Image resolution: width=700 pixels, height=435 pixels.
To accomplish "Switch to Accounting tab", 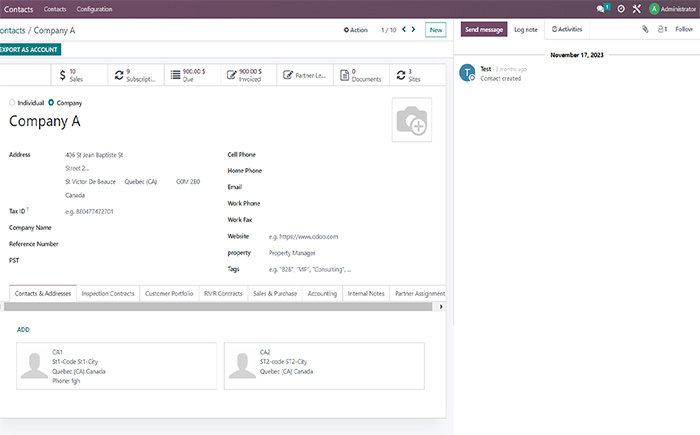I will (322, 293).
